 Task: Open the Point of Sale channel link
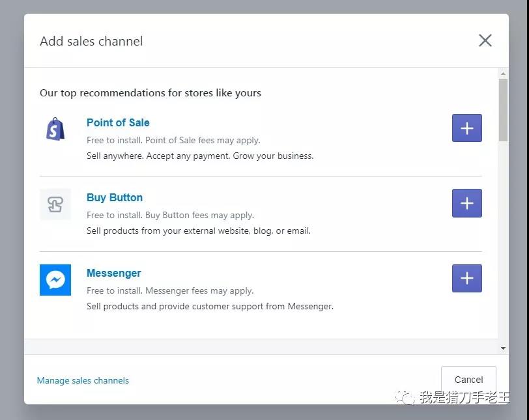point(118,122)
